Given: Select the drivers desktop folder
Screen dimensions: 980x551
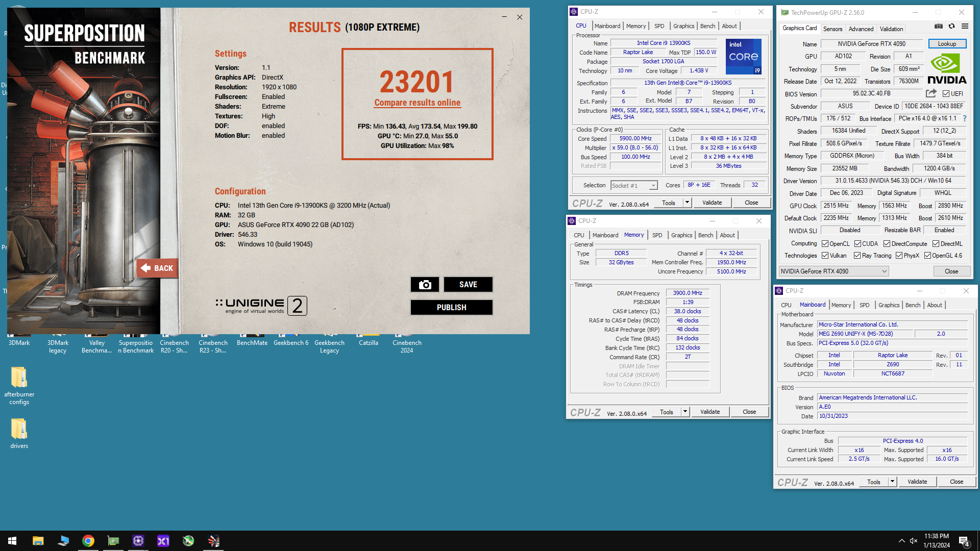Looking at the screenshot, I should [x=19, y=433].
